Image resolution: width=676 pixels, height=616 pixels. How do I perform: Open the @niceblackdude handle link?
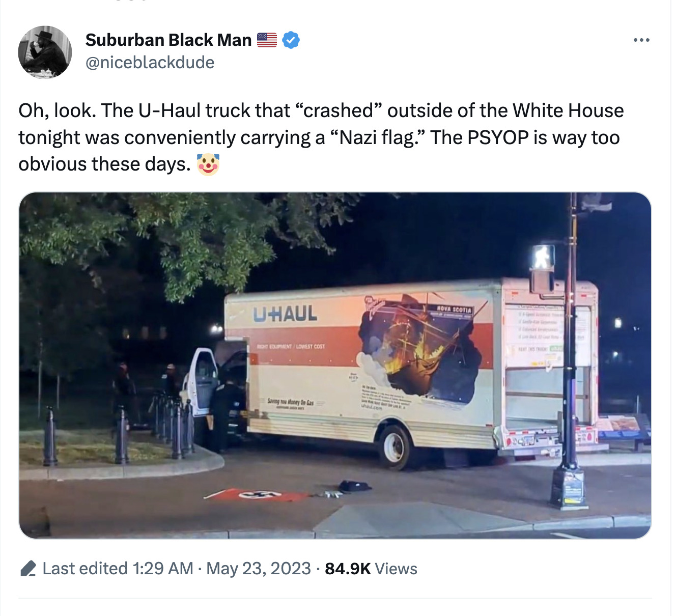[x=150, y=63]
